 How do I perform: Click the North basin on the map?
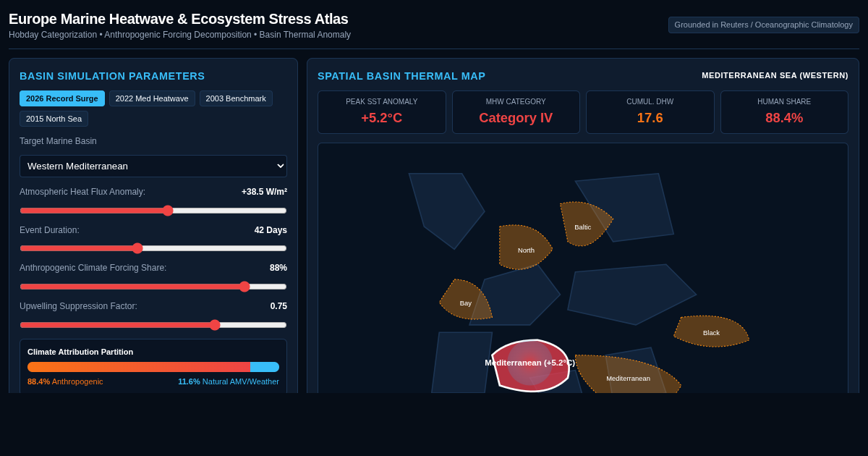pos(525,248)
